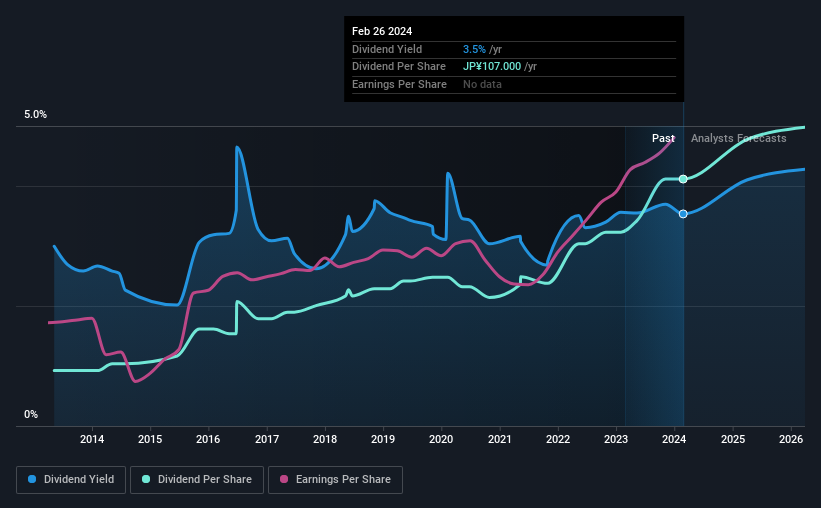Click the 2023 x-axis label
The image size is (821, 508).
(616, 439)
